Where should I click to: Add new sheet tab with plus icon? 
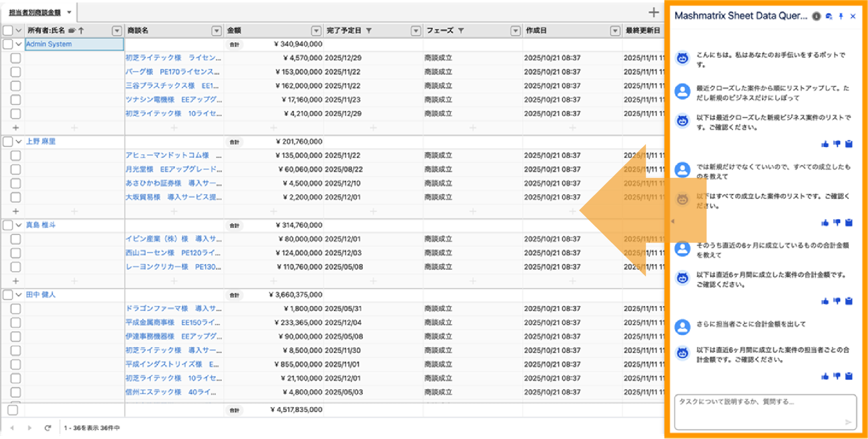pos(654,13)
